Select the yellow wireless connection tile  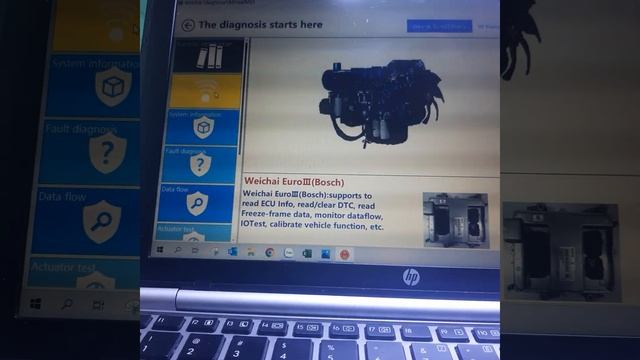[206, 91]
